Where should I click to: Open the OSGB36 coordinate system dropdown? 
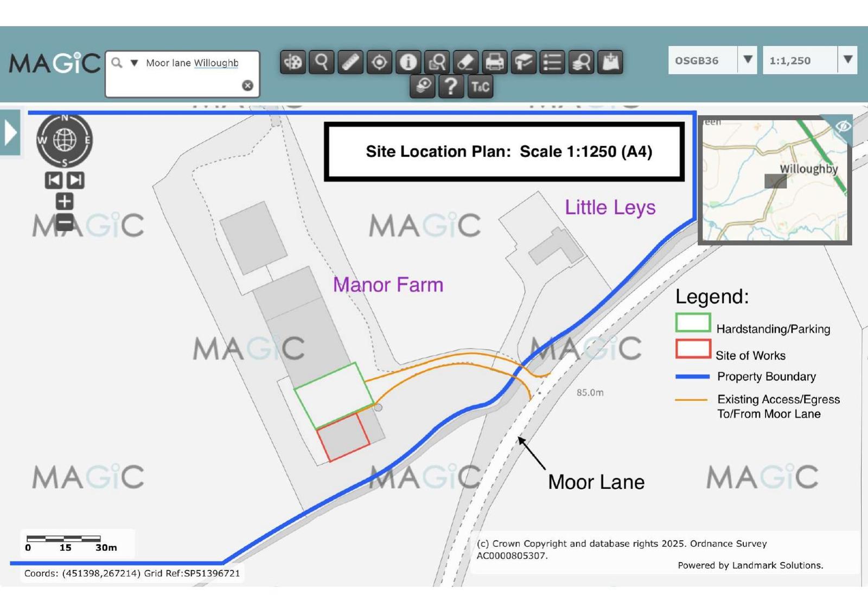click(748, 60)
